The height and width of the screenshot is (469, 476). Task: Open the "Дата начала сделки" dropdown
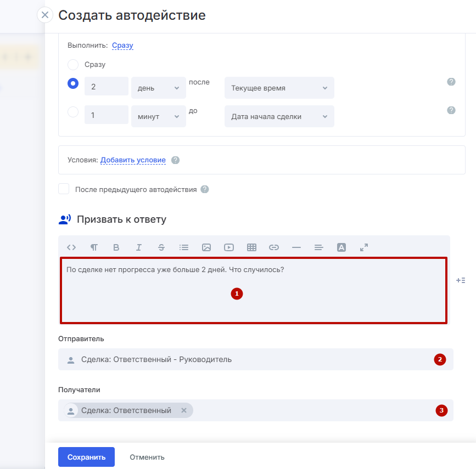(x=279, y=116)
